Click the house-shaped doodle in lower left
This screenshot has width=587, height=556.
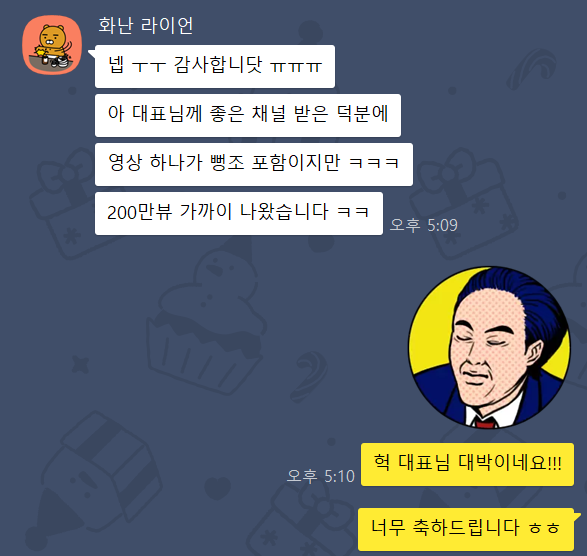point(103,472)
